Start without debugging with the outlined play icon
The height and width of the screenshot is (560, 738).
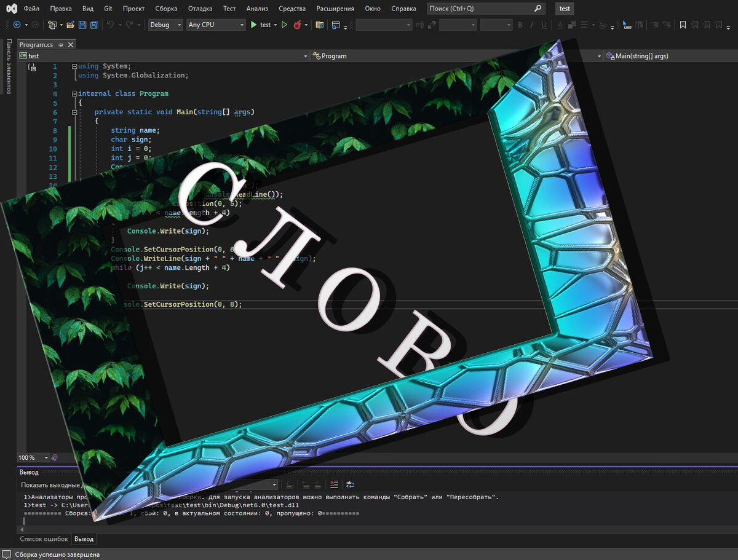point(284,25)
